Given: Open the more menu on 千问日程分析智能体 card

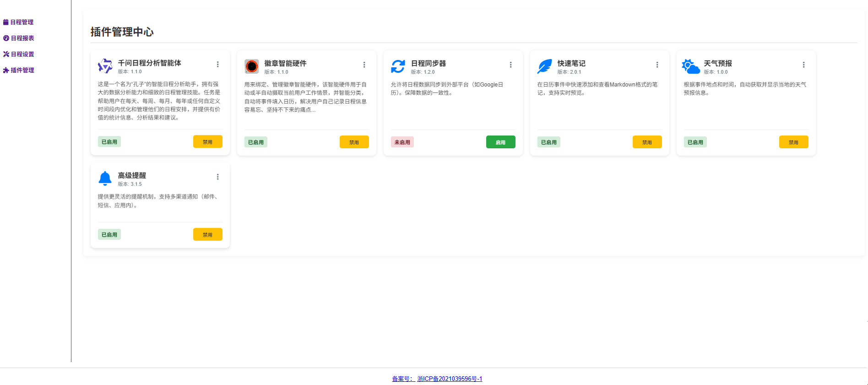Looking at the screenshot, I should [218, 65].
